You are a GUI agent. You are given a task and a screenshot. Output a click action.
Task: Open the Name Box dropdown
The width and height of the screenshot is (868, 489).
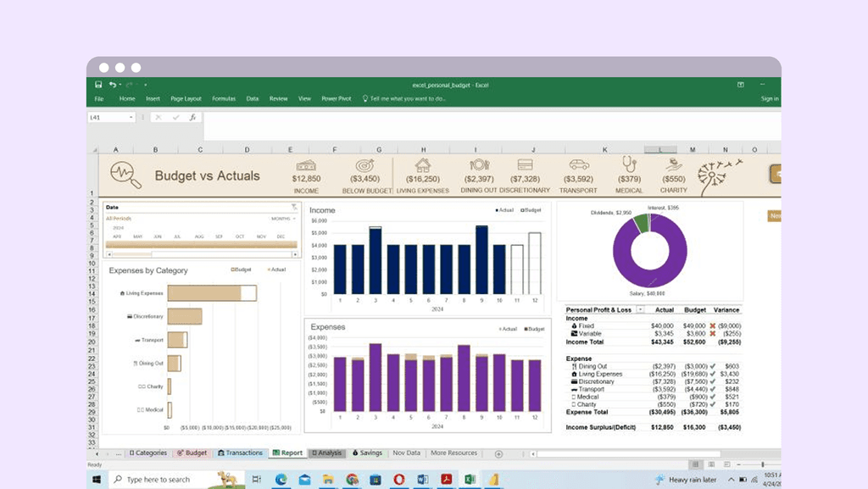pyautogui.click(x=131, y=119)
